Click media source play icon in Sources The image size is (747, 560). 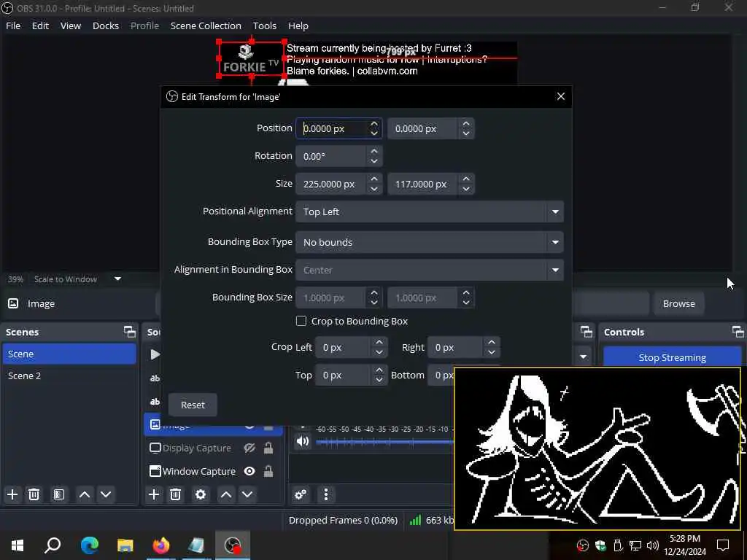pyautogui.click(x=155, y=354)
